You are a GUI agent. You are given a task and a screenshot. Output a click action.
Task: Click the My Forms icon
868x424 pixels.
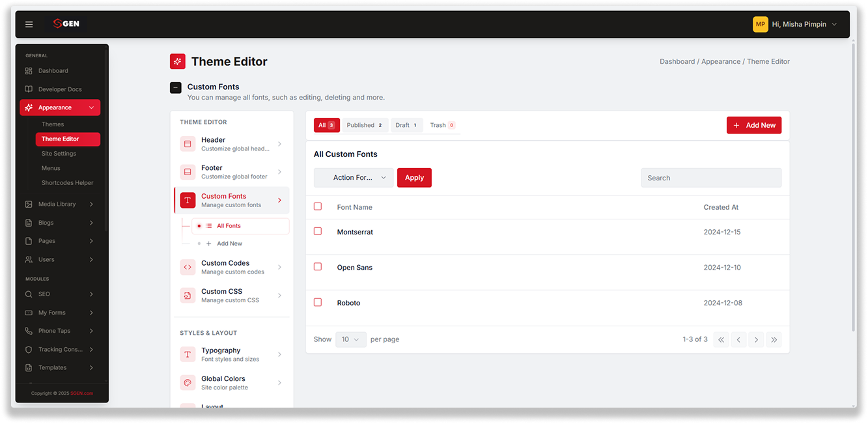[x=29, y=313]
